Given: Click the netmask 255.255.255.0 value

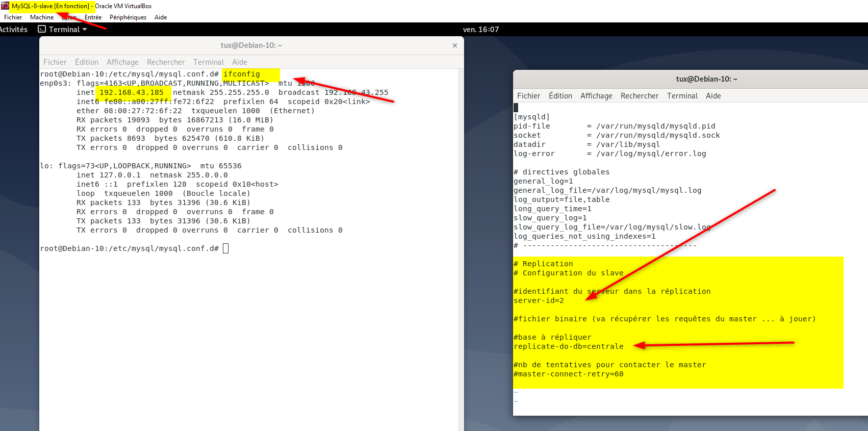Looking at the screenshot, I should coord(239,92).
